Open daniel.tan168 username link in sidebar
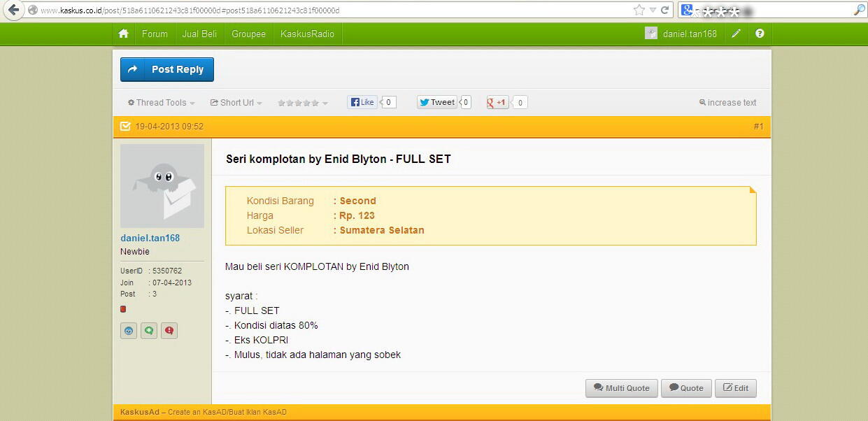Screen dimensions: 868x421 (x=150, y=238)
